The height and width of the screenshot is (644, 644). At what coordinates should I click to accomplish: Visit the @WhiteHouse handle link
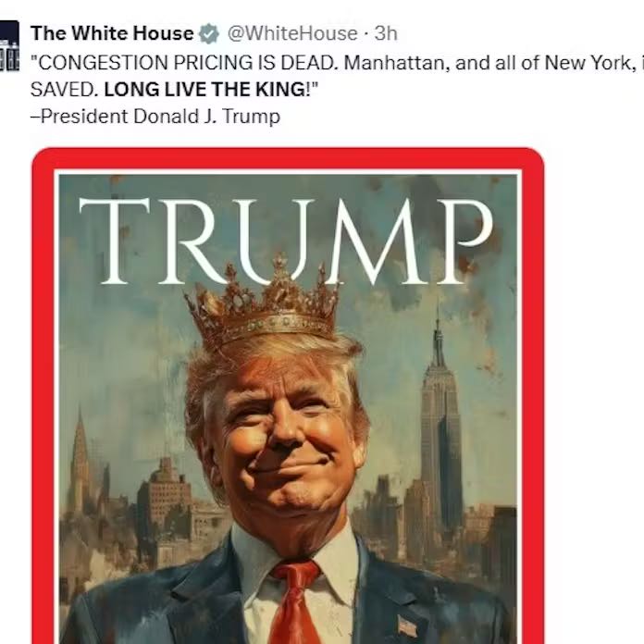[x=292, y=33]
